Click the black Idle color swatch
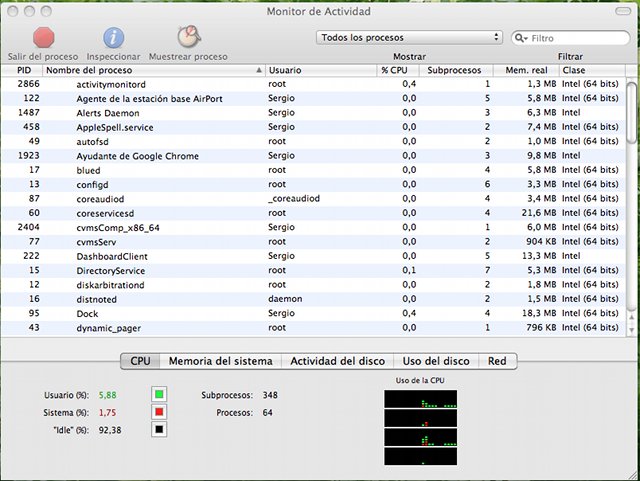640x481 pixels. point(158,430)
